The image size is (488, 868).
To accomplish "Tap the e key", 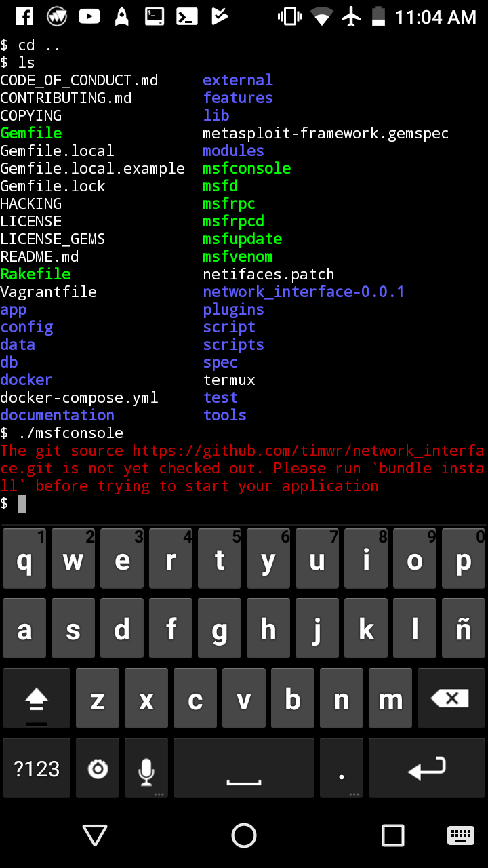I will click(x=122, y=559).
